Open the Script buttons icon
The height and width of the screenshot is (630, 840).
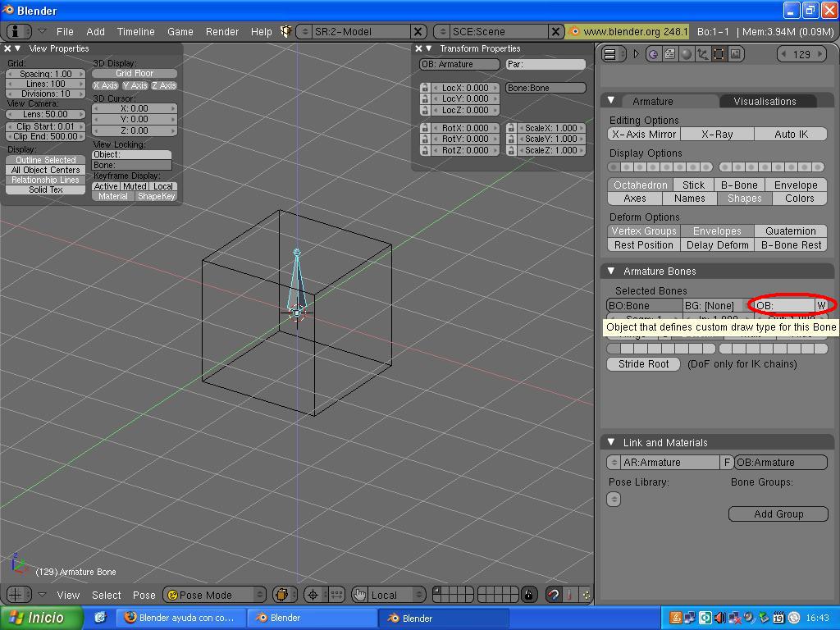point(669,54)
